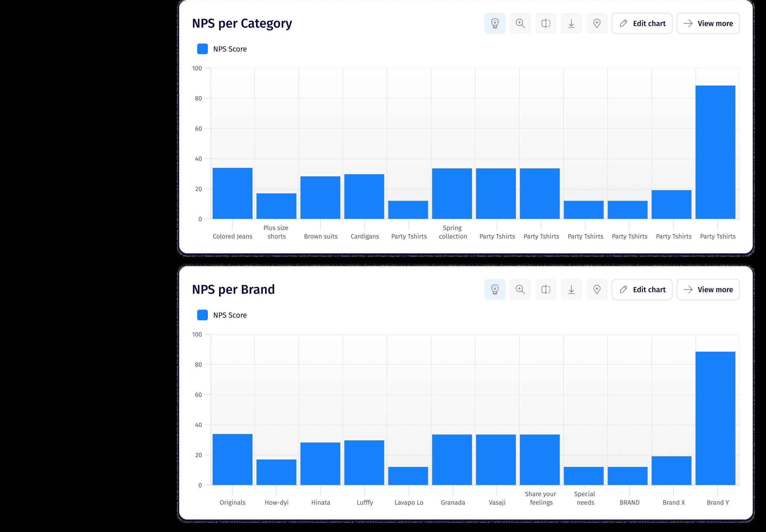Toggle NPS Score legend swatch in NPS per Category

coord(203,49)
